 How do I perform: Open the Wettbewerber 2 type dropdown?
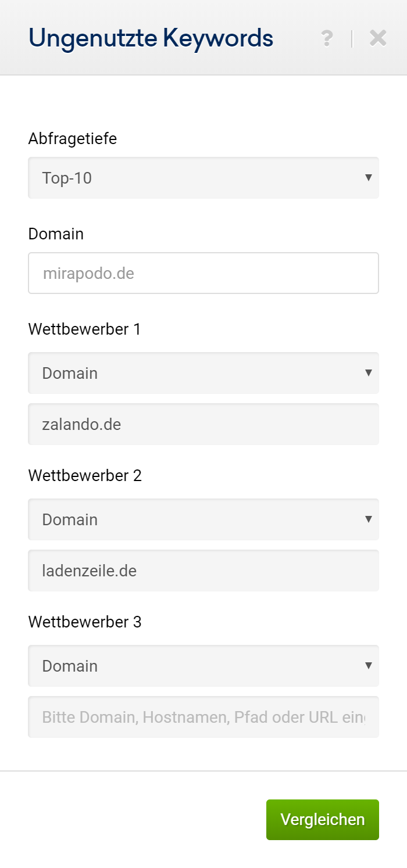tap(203, 519)
